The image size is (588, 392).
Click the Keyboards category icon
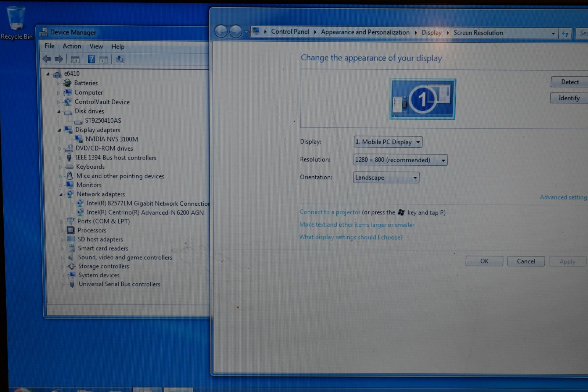(x=69, y=167)
